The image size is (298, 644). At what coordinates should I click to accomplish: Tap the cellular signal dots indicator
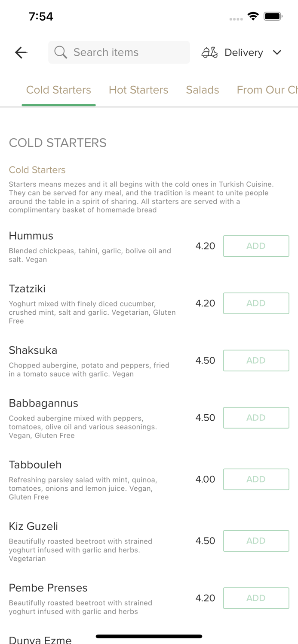coord(236,19)
